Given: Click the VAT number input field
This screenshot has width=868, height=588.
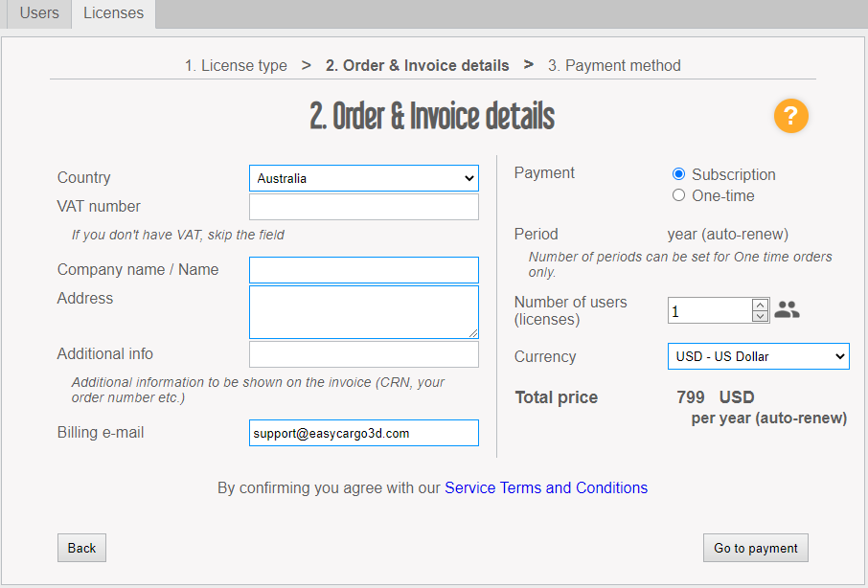Looking at the screenshot, I should pyautogui.click(x=363, y=207).
